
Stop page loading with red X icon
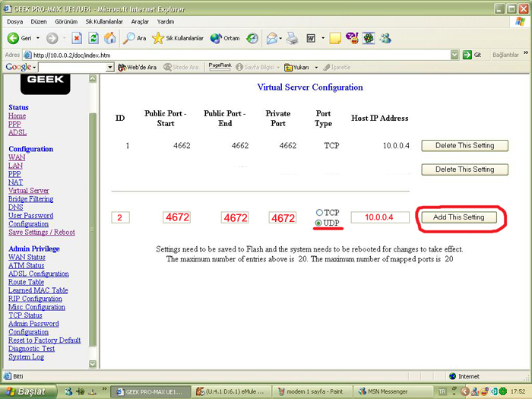(77, 38)
